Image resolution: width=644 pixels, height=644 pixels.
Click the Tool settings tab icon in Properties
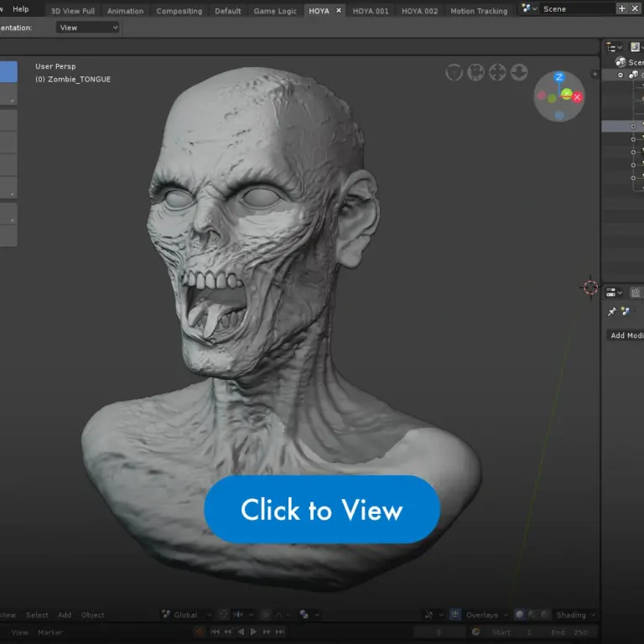(x=636, y=293)
